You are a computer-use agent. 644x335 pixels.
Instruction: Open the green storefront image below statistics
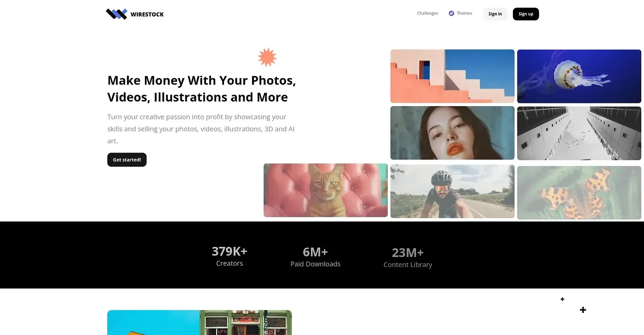(246, 323)
